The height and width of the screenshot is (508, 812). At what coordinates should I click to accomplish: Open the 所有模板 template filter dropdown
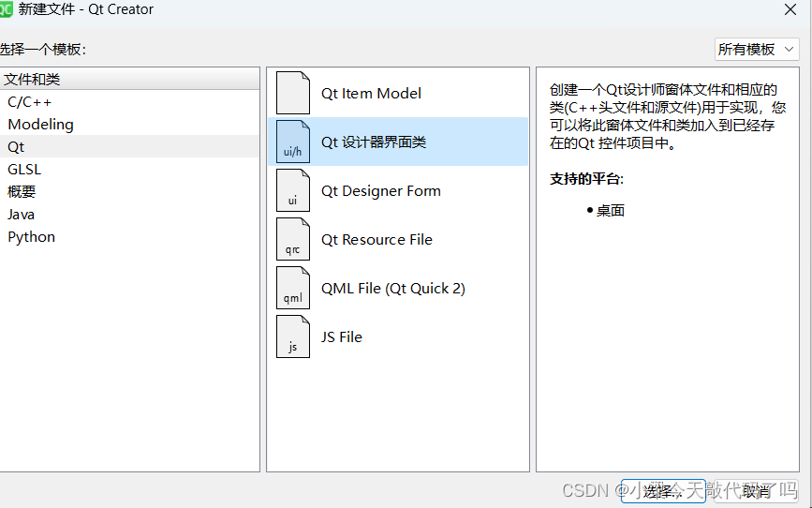pyautogui.click(x=757, y=50)
